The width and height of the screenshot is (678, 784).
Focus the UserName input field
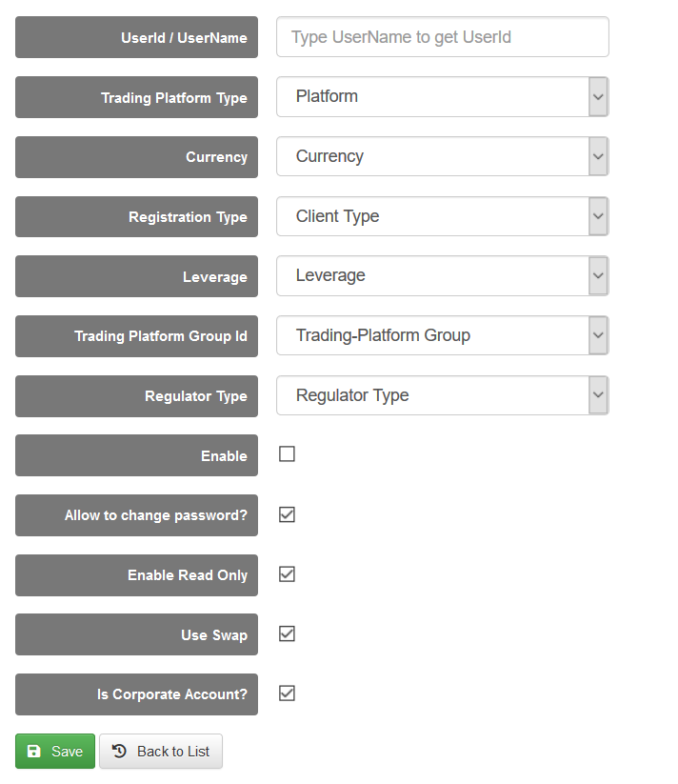tap(442, 37)
